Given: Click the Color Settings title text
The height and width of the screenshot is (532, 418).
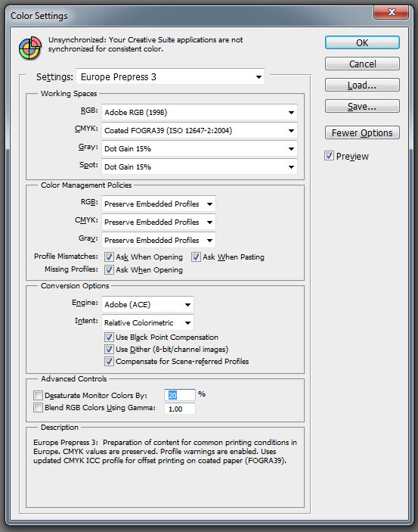Looking at the screenshot, I should point(39,16).
